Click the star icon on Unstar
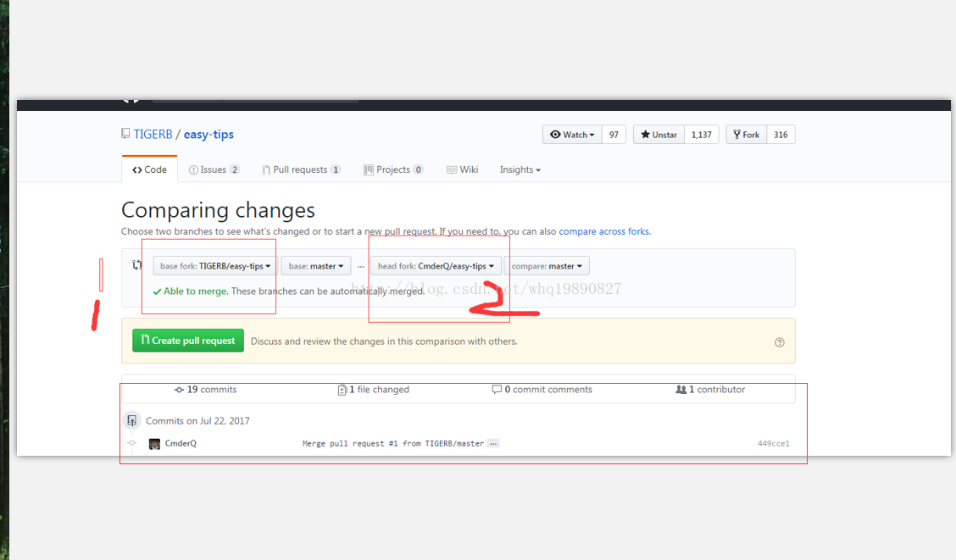This screenshot has width=956, height=560. (x=645, y=135)
